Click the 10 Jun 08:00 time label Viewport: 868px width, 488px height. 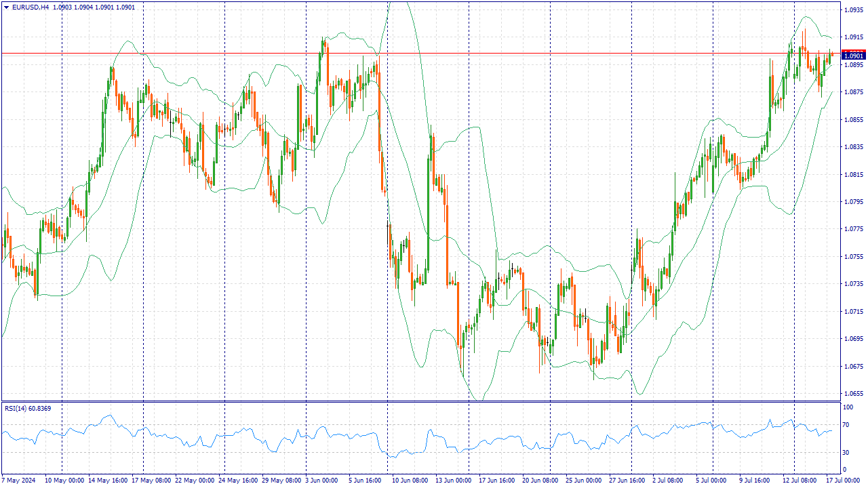pyautogui.click(x=412, y=480)
